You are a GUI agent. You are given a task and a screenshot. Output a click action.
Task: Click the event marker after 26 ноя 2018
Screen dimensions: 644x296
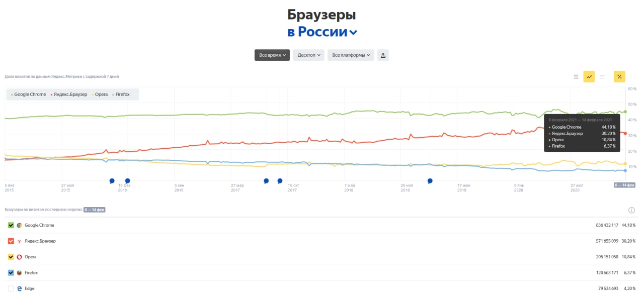tap(430, 181)
